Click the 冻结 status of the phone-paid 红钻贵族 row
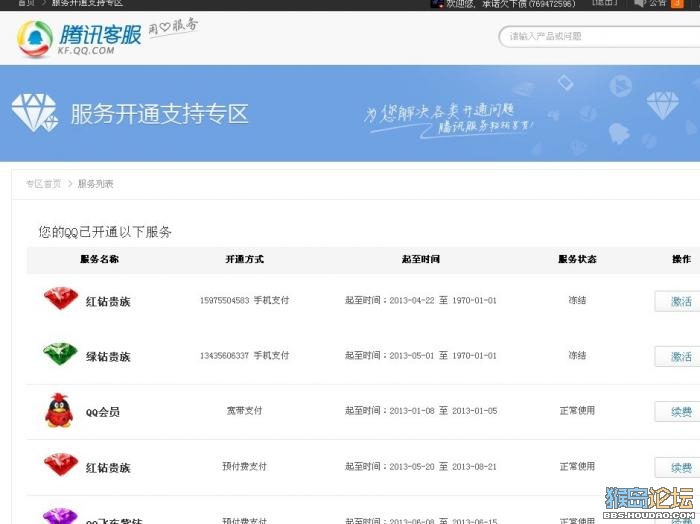700x524 pixels. coord(577,300)
